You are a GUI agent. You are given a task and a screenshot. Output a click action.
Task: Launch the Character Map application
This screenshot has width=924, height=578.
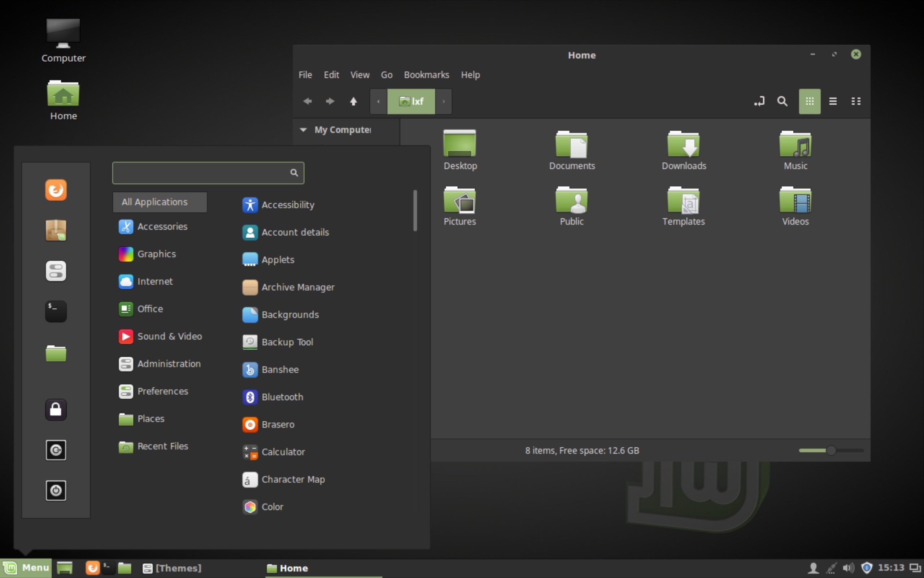(x=293, y=479)
